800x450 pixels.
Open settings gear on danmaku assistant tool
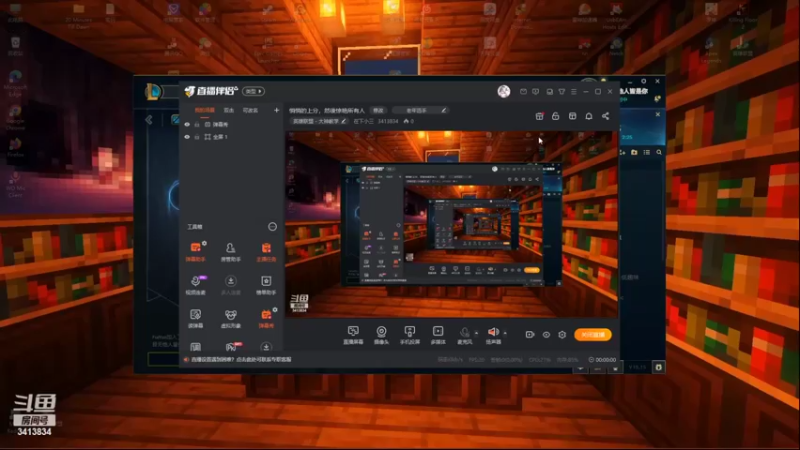(x=204, y=243)
